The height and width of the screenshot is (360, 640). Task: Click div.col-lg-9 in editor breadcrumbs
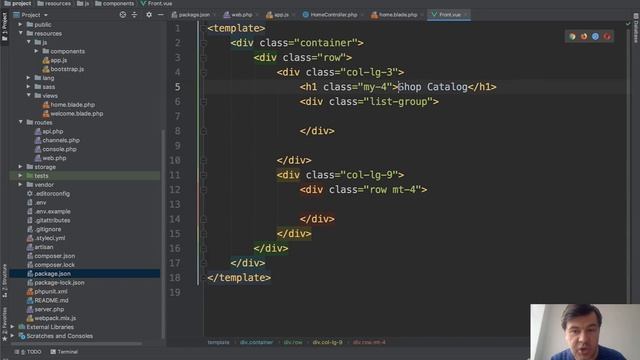pos(327,342)
